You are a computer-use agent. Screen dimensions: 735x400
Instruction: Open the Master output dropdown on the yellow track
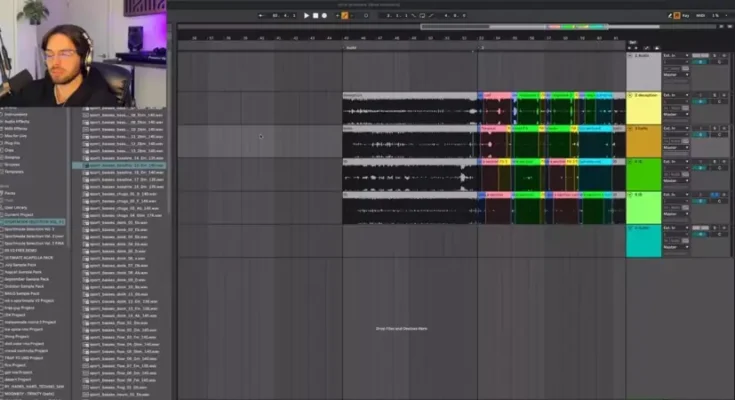671,114
